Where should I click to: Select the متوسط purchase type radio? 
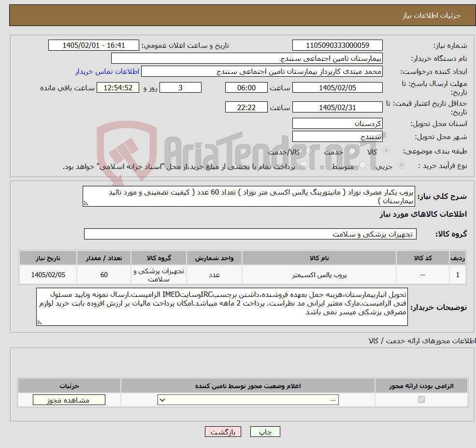[x=363, y=165]
